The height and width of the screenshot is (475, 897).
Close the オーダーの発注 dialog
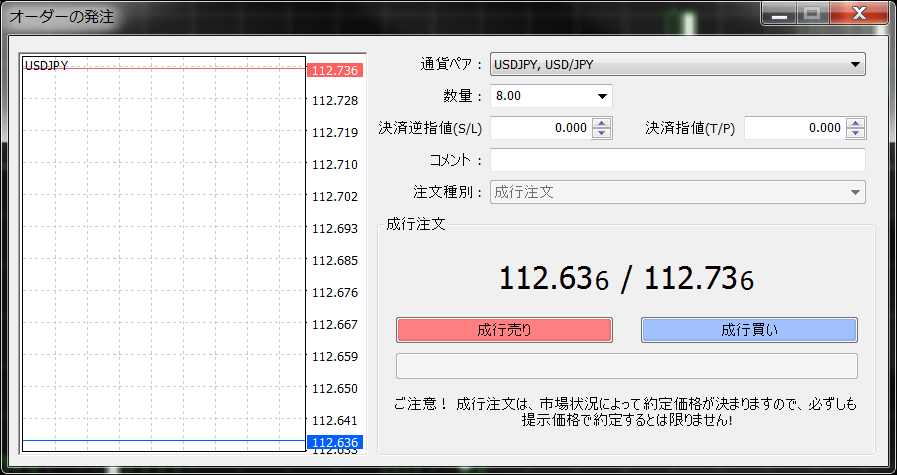point(859,14)
